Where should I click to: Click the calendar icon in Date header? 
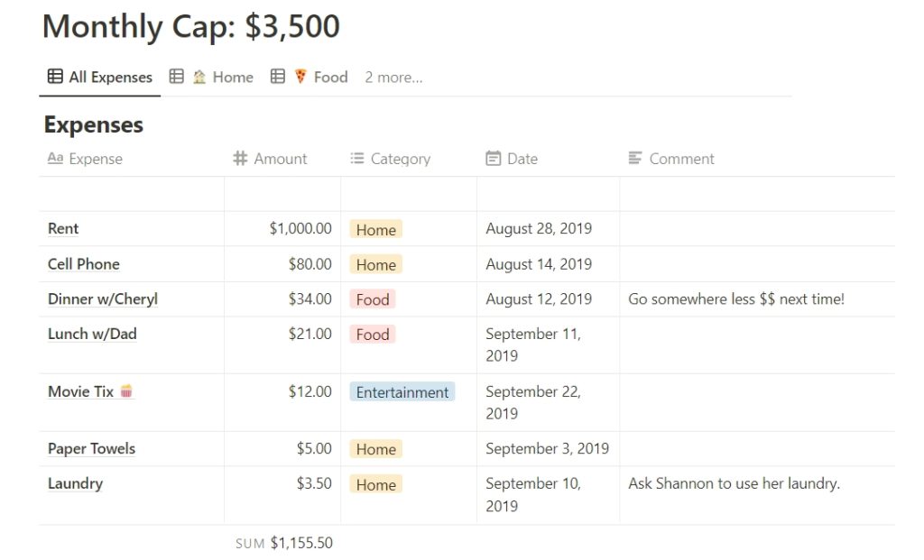(494, 158)
